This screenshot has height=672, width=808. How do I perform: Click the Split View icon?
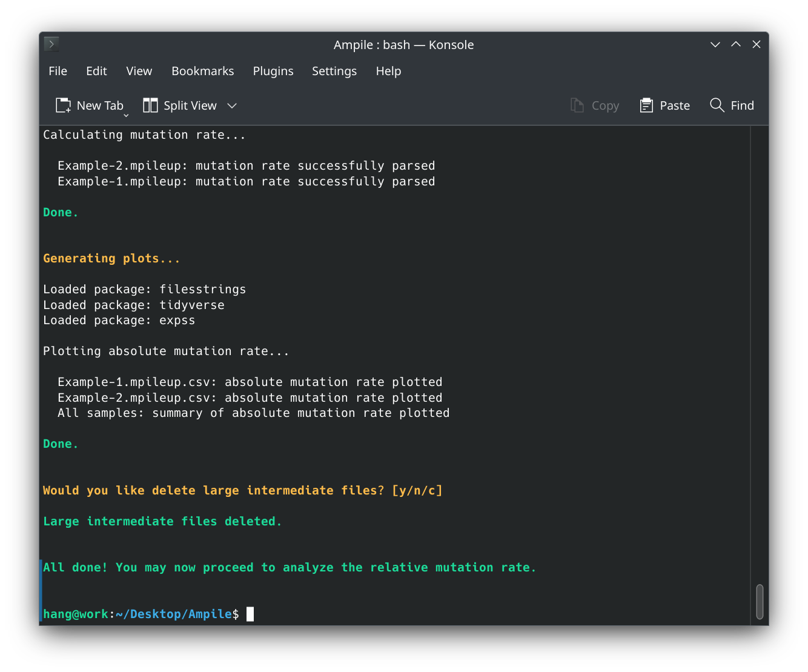(150, 105)
